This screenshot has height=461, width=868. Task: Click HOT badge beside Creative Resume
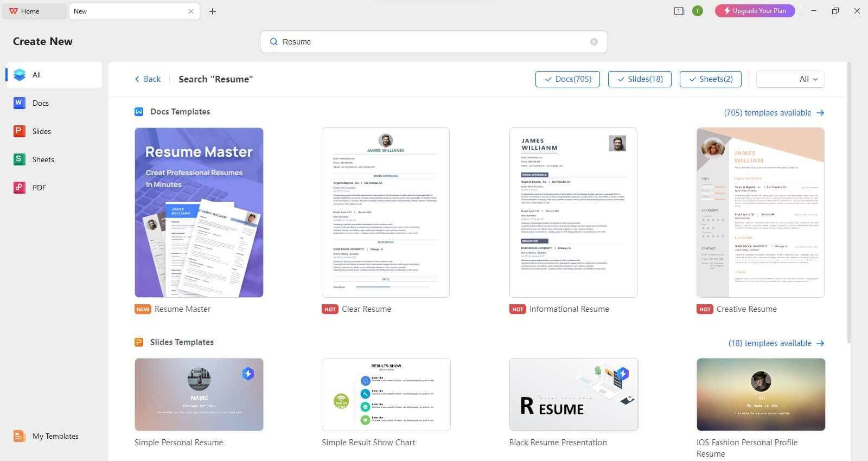pyautogui.click(x=705, y=309)
